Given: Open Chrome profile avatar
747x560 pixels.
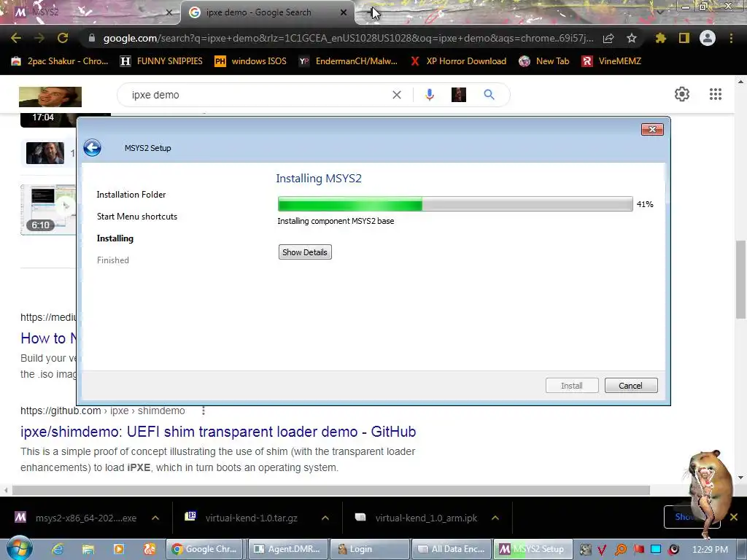Looking at the screenshot, I should (x=708, y=38).
